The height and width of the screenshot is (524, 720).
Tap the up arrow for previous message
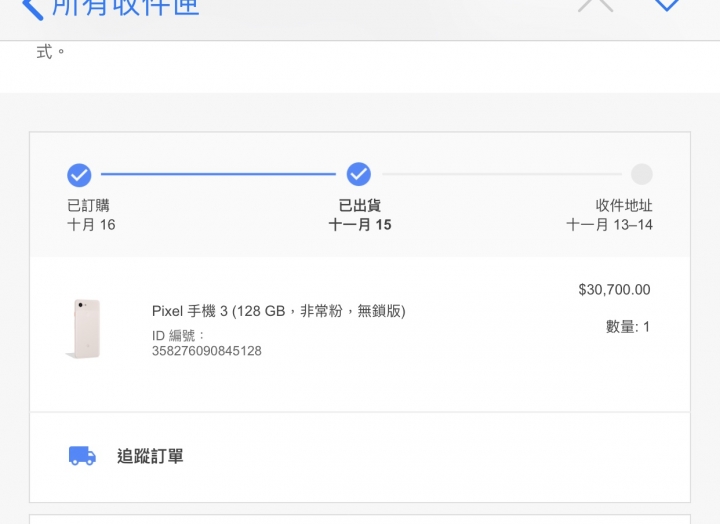coord(596,6)
